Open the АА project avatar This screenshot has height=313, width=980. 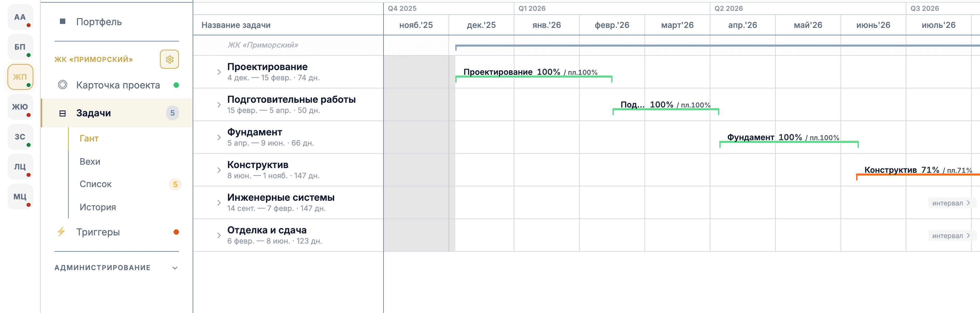20,17
